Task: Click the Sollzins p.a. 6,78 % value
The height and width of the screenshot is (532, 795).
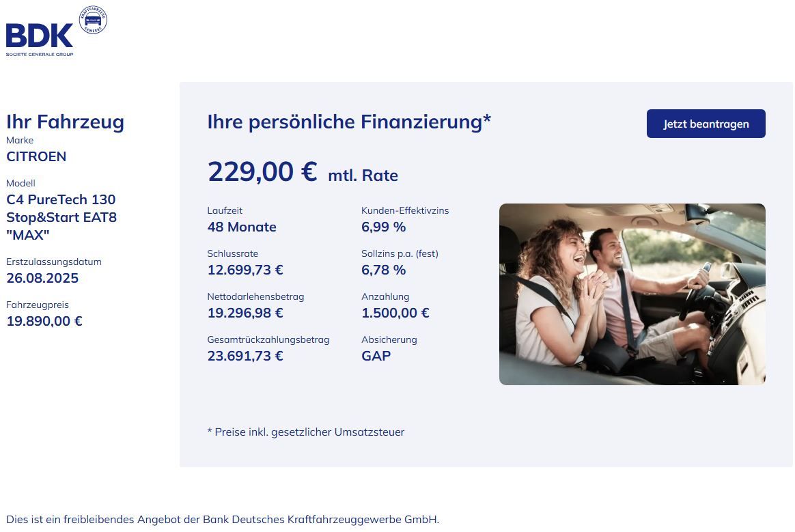Action: 383,270
